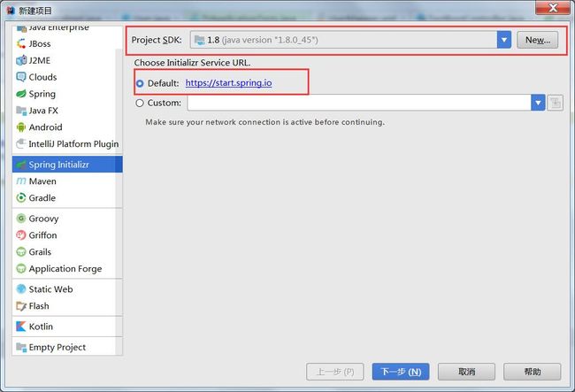This screenshot has height=392, width=575.
Task: Click the Application Forge icon
Action: pos(21,268)
